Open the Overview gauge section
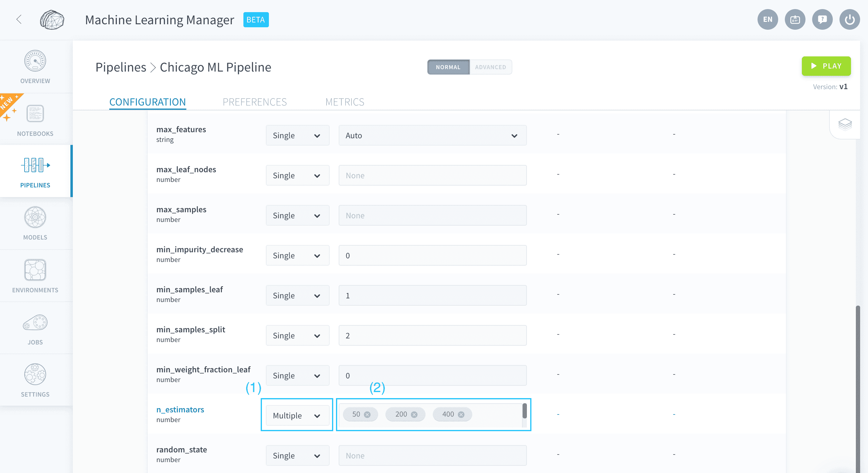 click(x=35, y=67)
